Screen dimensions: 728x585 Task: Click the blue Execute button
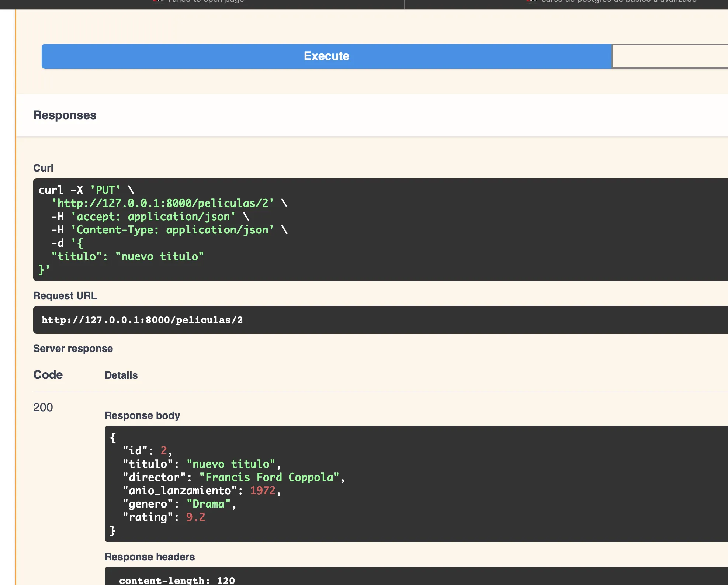[326, 56]
